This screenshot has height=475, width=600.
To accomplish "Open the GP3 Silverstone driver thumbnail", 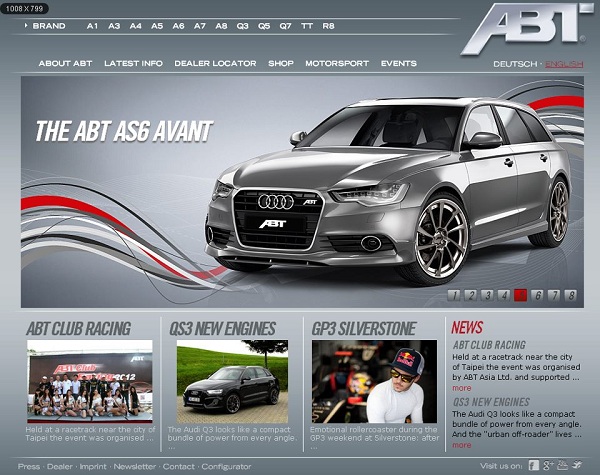I will click(x=374, y=382).
